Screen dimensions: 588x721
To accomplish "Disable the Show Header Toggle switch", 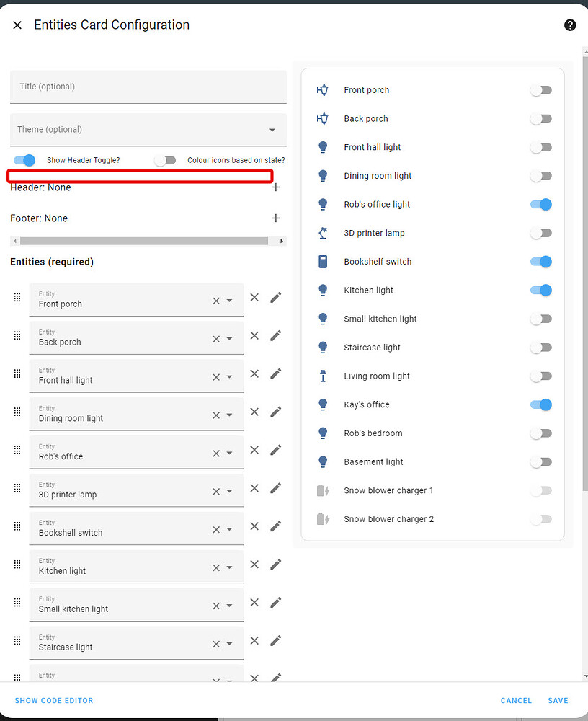I will (x=24, y=160).
